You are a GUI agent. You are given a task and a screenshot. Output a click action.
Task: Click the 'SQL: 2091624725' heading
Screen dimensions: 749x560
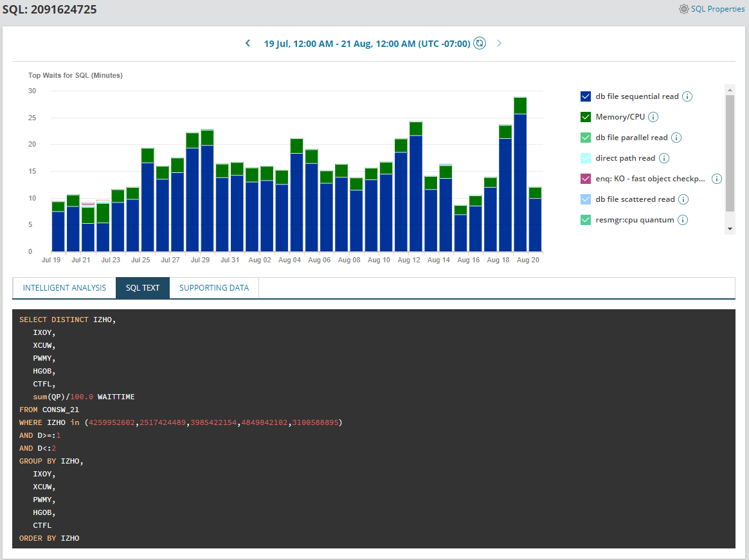pos(50,10)
